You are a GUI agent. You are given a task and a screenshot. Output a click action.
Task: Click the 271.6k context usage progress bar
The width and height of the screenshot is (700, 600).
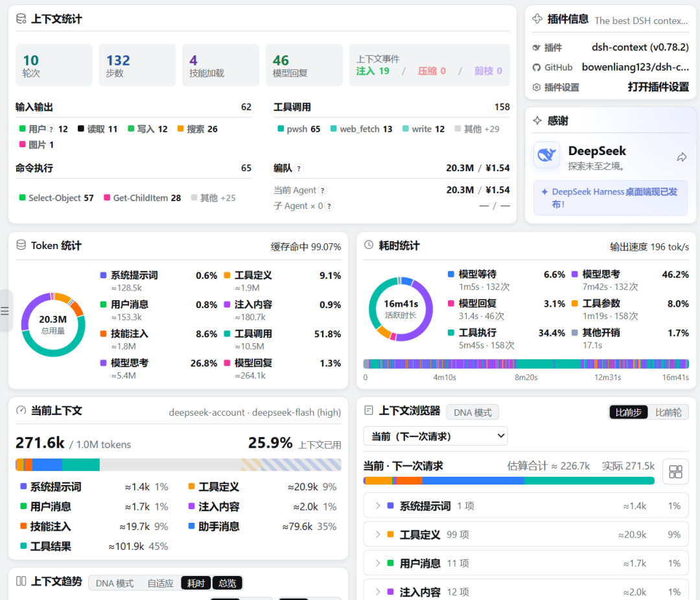coord(178,464)
